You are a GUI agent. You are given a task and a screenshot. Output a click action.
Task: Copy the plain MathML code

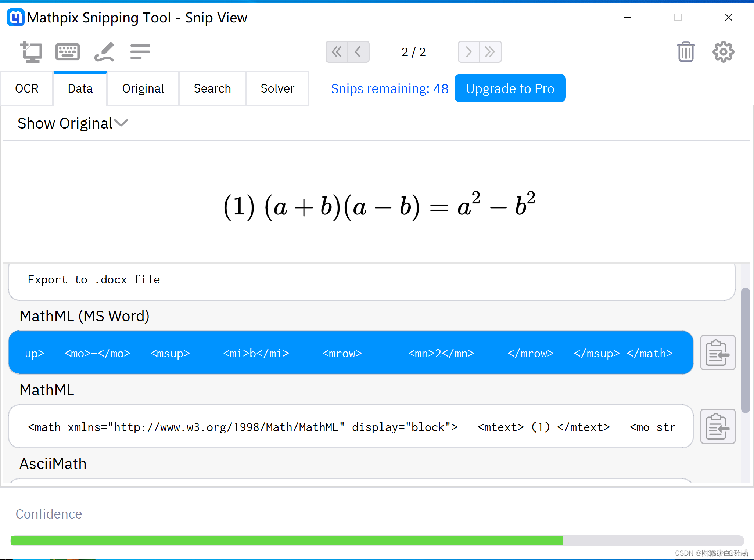click(x=717, y=426)
